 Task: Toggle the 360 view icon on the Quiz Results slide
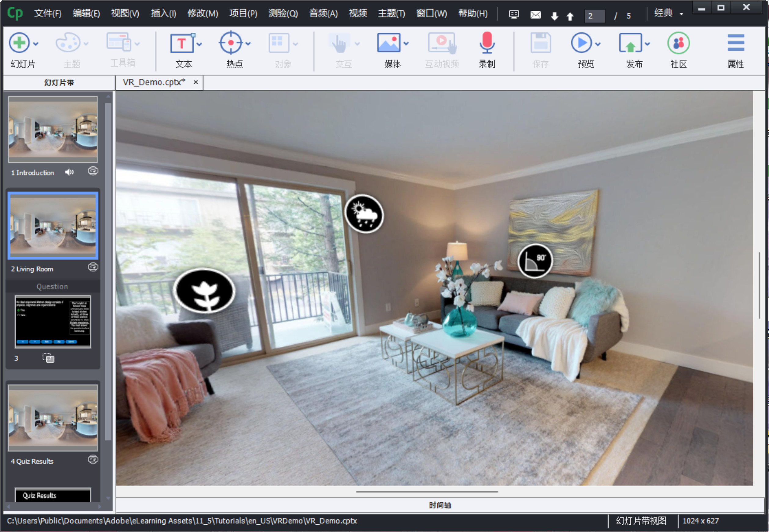click(93, 460)
